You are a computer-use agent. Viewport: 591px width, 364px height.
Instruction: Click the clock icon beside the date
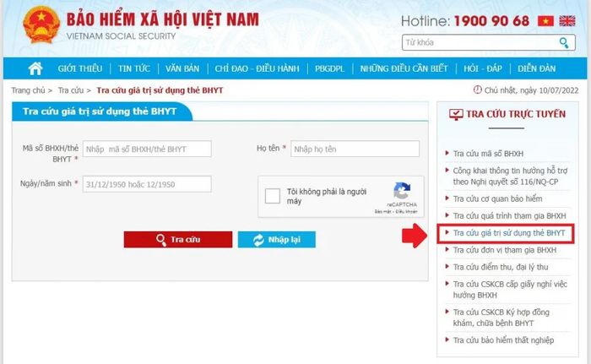[478, 90]
